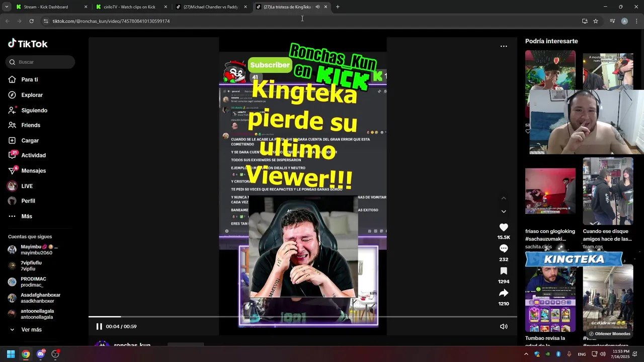
Task: Seek on the video progress bar
Action: [x=303, y=317]
